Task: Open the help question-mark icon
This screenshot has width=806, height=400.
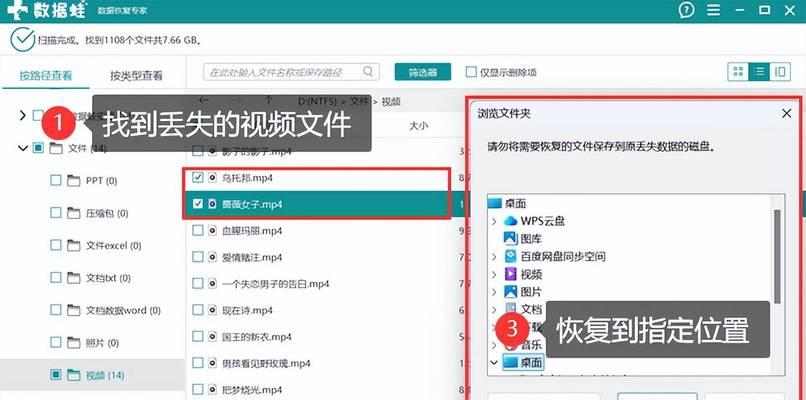Action: click(x=686, y=10)
